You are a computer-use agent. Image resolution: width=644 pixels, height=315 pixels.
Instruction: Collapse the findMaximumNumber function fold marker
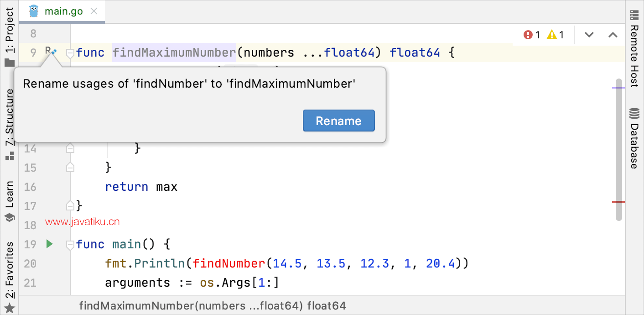click(70, 53)
